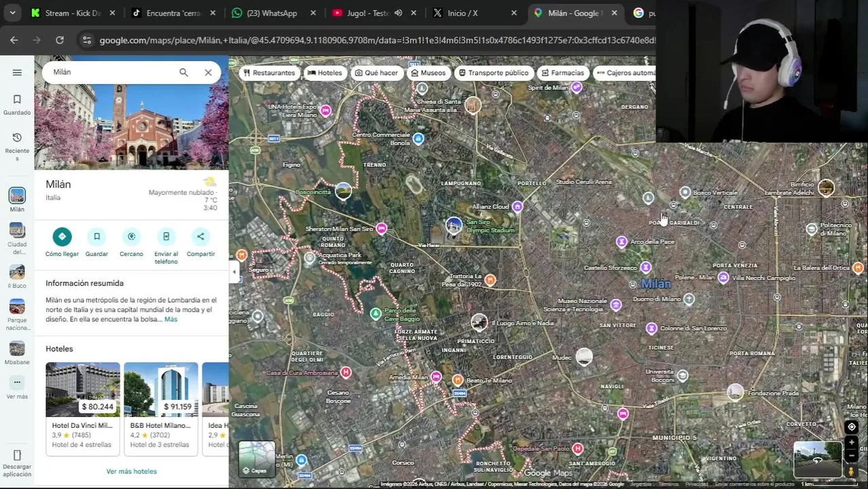The image size is (868, 489).
Task: Select the Restaurantes filter chip
Action: click(270, 73)
